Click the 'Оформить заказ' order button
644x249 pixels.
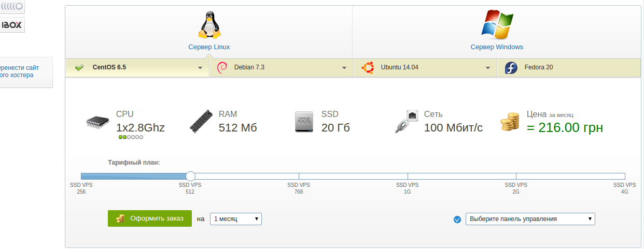coord(150,218)
